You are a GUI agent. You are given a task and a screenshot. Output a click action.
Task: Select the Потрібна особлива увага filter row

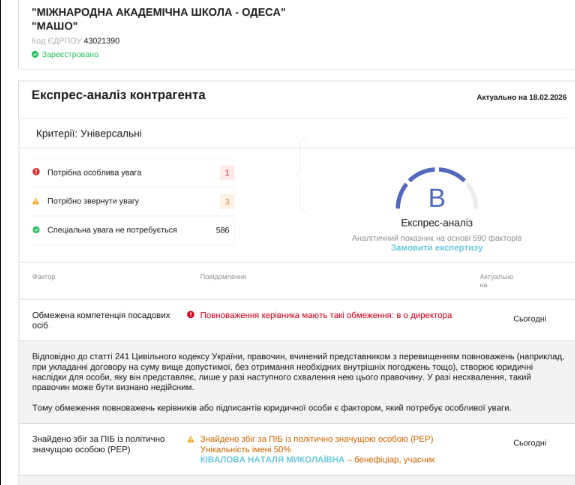(133, 173)
